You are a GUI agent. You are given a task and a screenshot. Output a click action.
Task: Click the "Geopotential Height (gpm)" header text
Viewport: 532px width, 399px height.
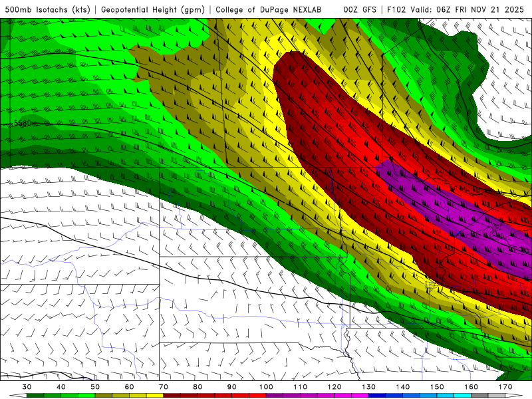153,9
